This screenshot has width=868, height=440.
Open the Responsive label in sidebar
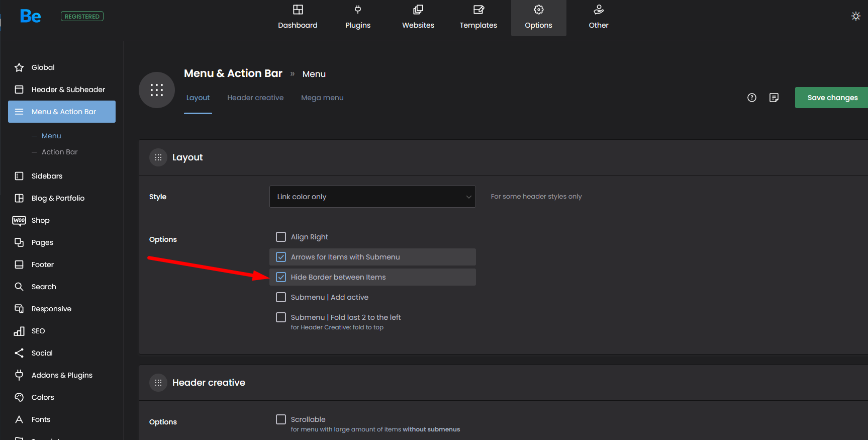[51, 309]
